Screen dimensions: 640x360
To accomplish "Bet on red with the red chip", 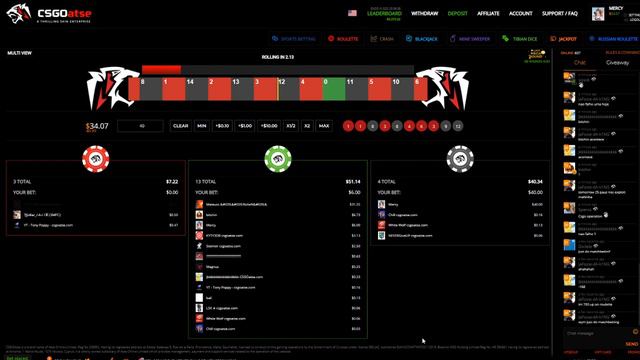I will (x=96, y=159).
